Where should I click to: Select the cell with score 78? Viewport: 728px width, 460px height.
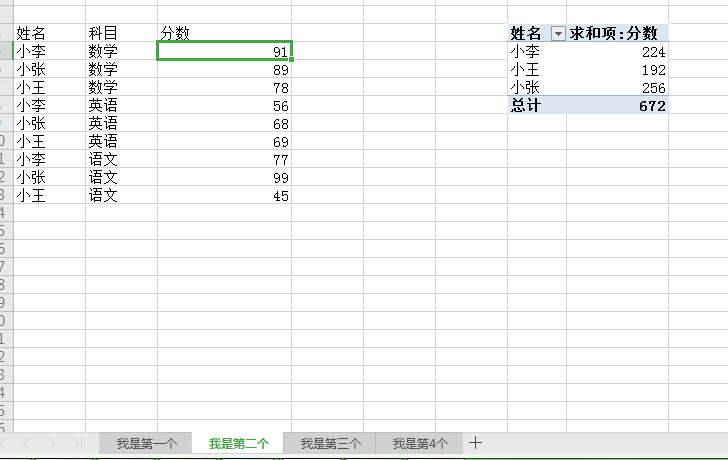pos(225,87)
